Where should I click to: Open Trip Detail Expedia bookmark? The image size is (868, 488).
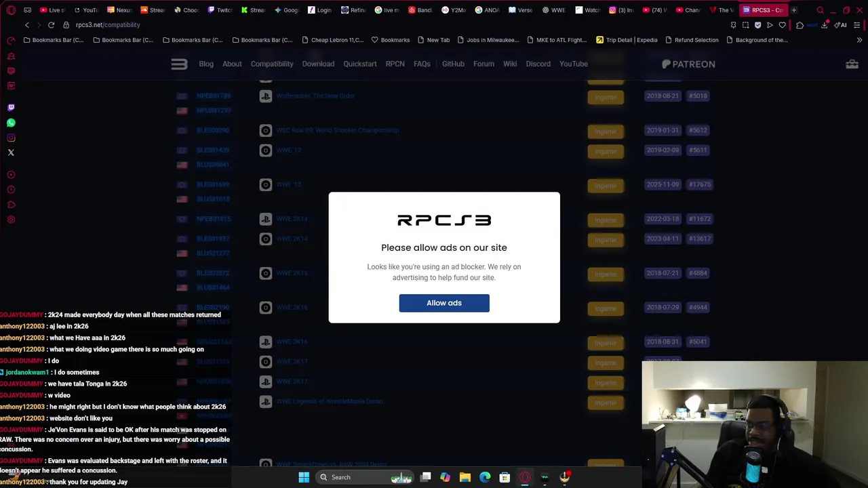coord(627,40)
